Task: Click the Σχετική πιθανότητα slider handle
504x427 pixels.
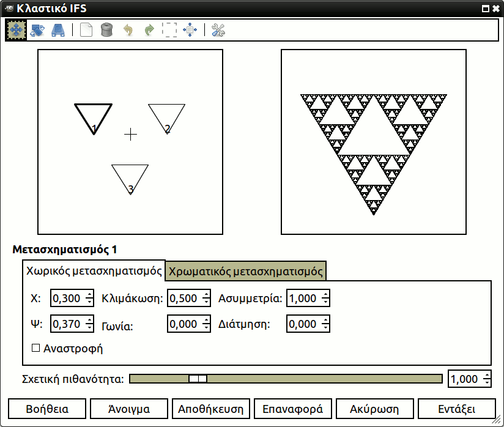Action: tap(198, 379)
